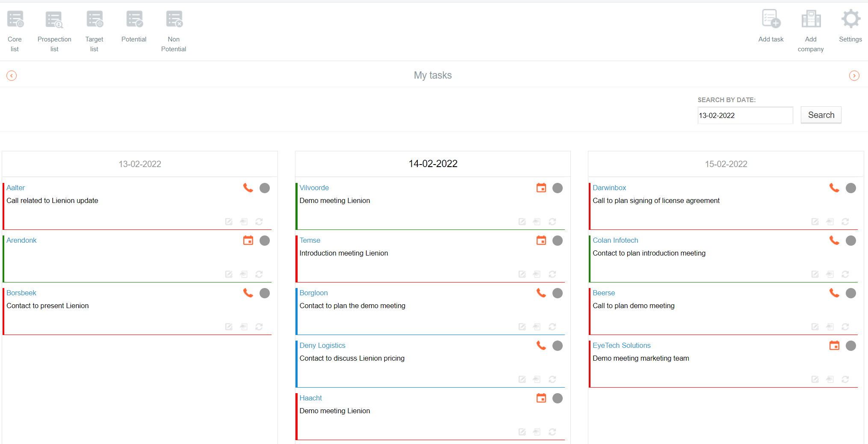
Task: Click the edit icon on Darwinbox task
Action: 815,222
